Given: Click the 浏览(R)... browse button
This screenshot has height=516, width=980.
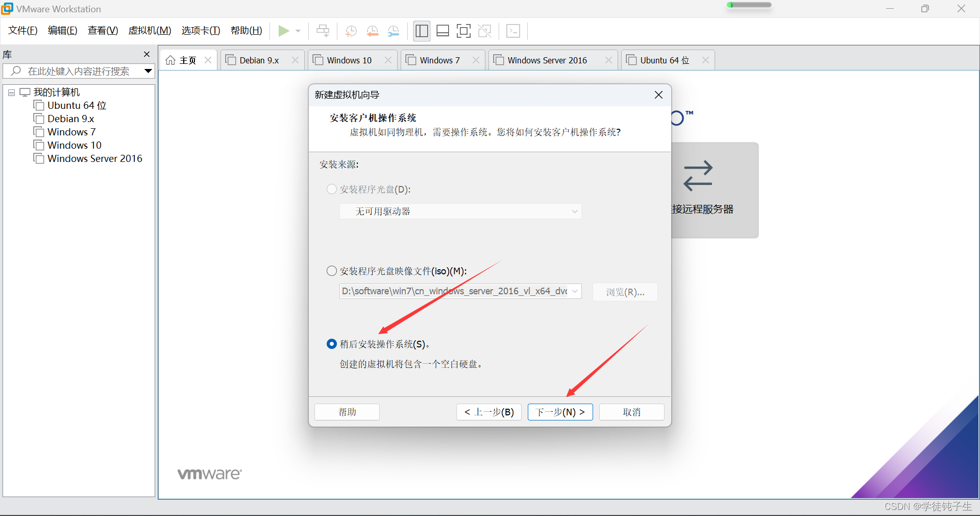Looking at the screenshot, I should (625, 292).
